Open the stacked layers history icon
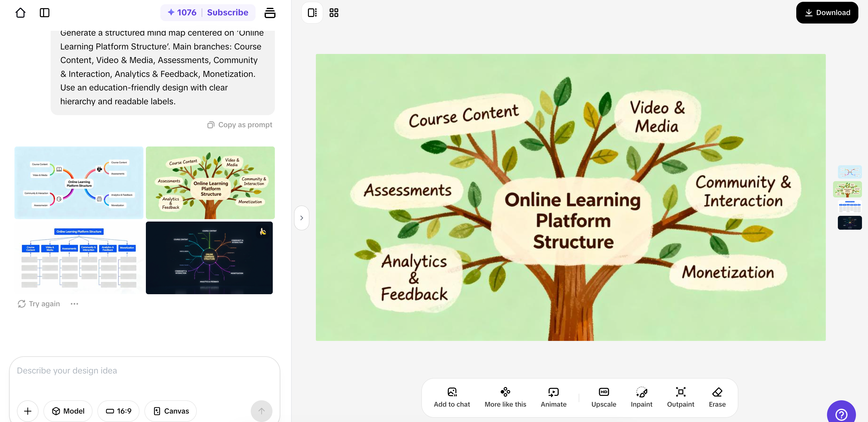The image size is (868, 422). (x=270, y=13)
